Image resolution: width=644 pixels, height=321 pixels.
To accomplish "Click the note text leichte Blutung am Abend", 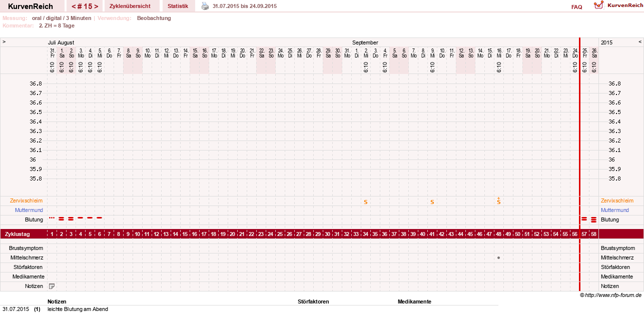I will click(x=78, y=309).
